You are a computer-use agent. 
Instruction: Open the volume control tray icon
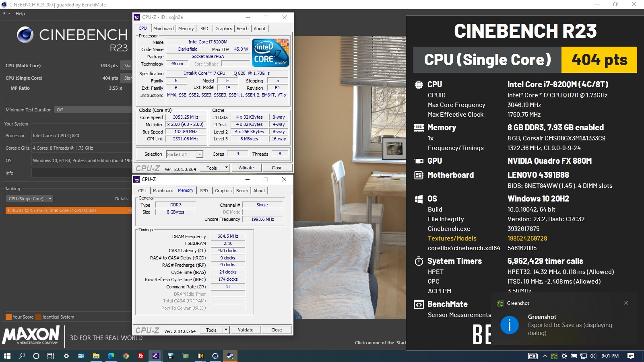(592, 356)
